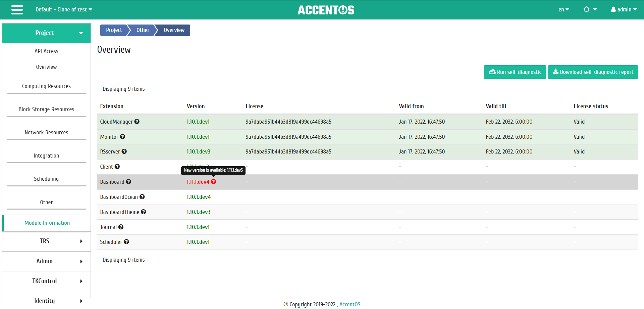644x309 pixels.
Task: Click the red new-version alert icon beside 1.11.1.dev4
Action: pyautogui.click(x=213, y=182)
